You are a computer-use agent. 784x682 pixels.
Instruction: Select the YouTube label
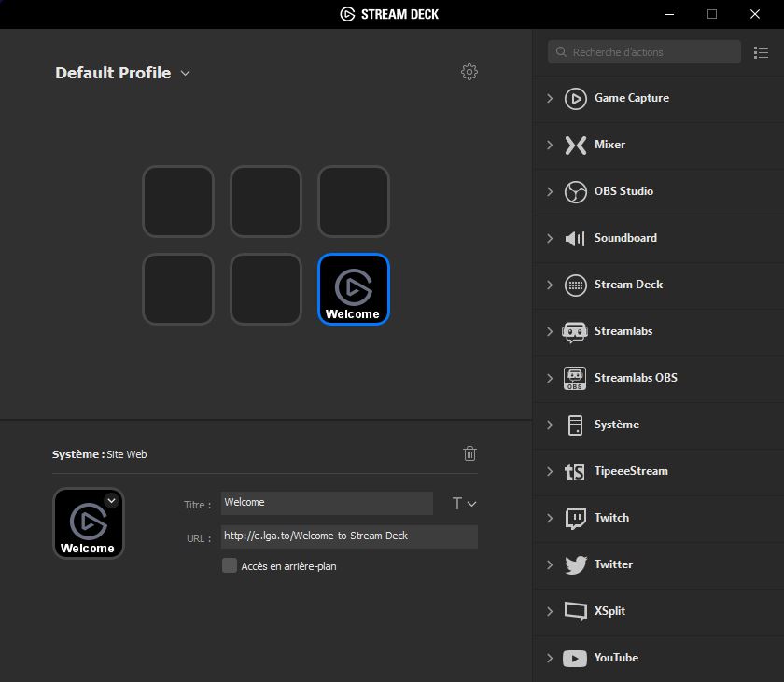[x=616, y=658]
